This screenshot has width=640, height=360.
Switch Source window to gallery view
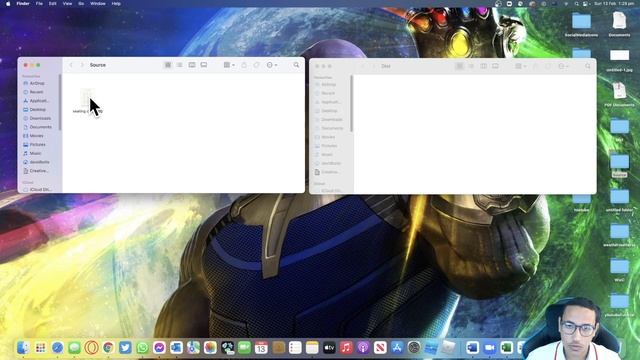[204, 65]
